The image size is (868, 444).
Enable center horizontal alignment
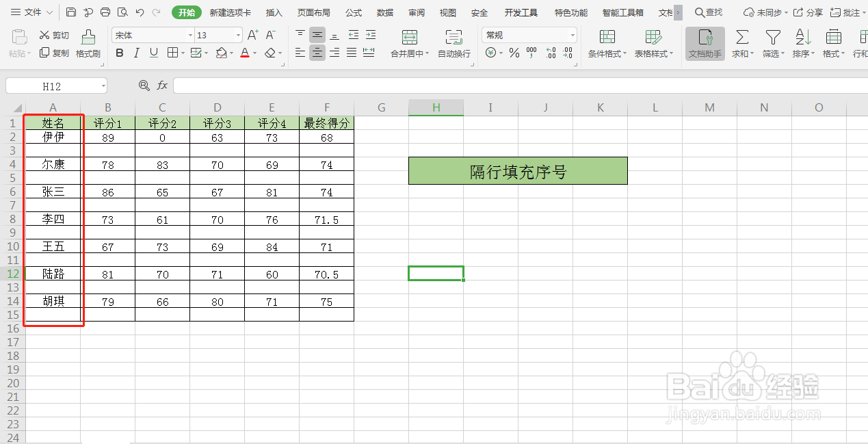[x=317, y=52]
